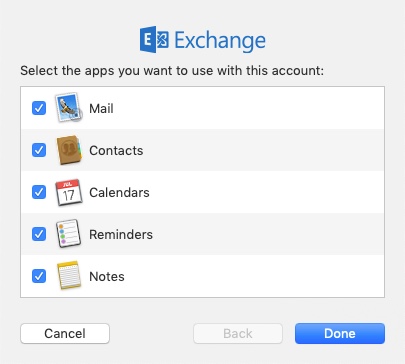
Task: Select the Contacts row label
Action: point(116,150)
